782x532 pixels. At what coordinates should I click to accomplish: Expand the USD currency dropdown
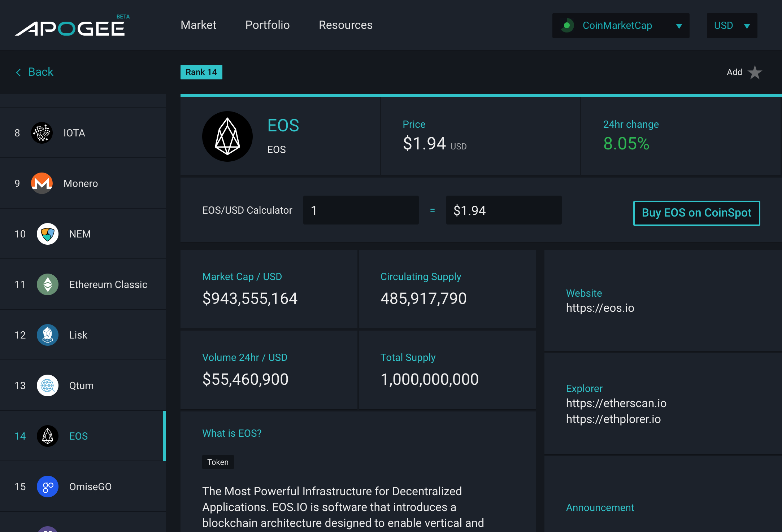732,26
